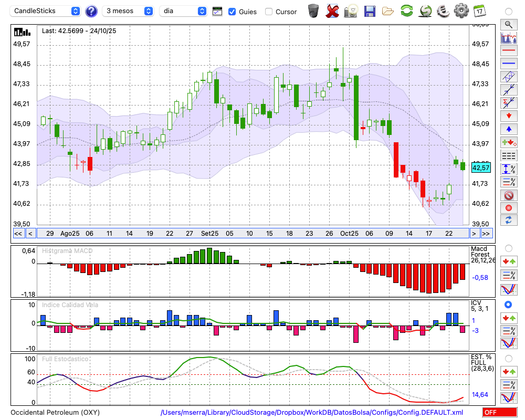The image size is (525, 420).
Task: Click the red down arrow marker tool
Action: click(509, 116)
